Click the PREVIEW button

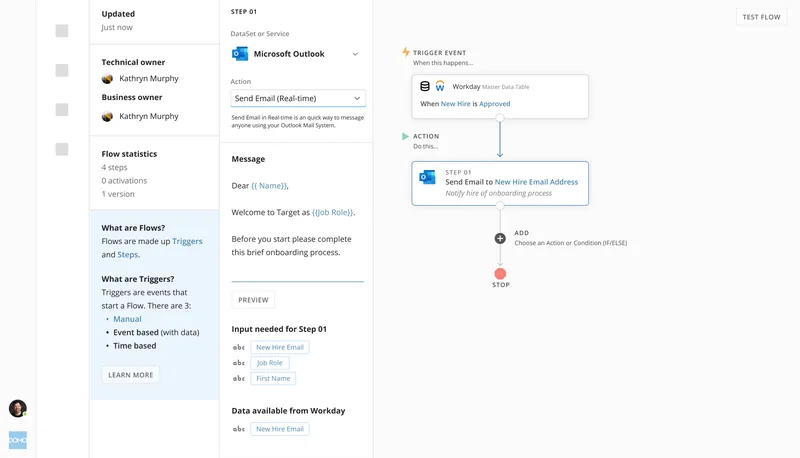point(253,300)
